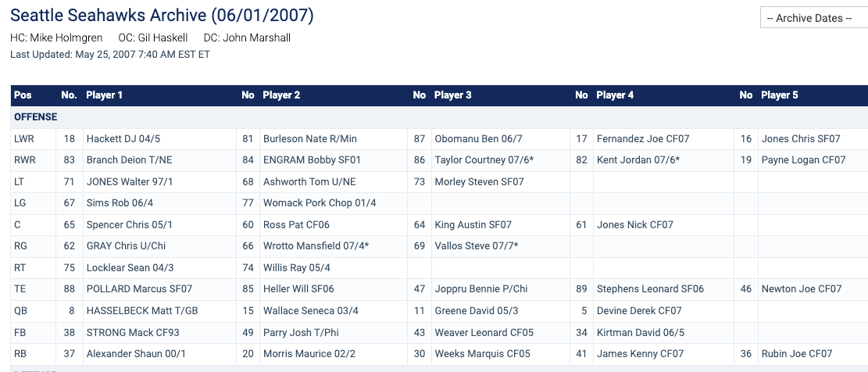Click the Last Updated timestamp
This screenshot has height=372, width=868.
pyautogui.click(x=110, y=55)
